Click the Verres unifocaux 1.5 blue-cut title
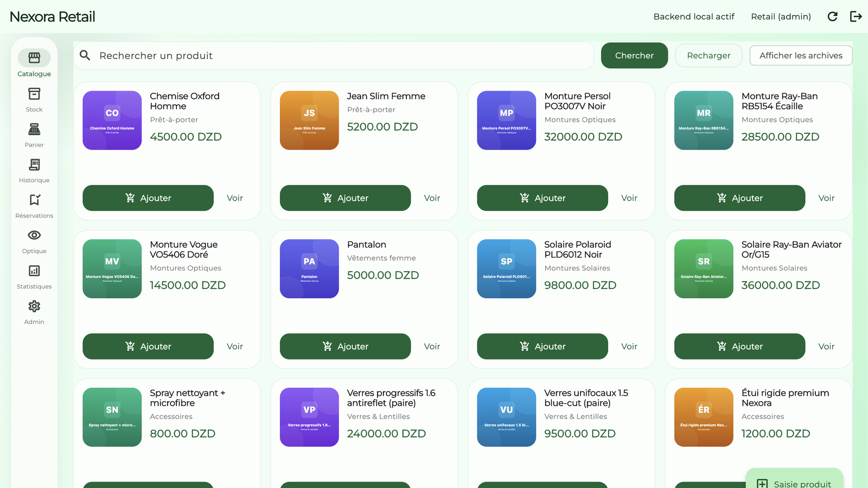The height and width of the screenshot is (488, 868). point(586,398)
